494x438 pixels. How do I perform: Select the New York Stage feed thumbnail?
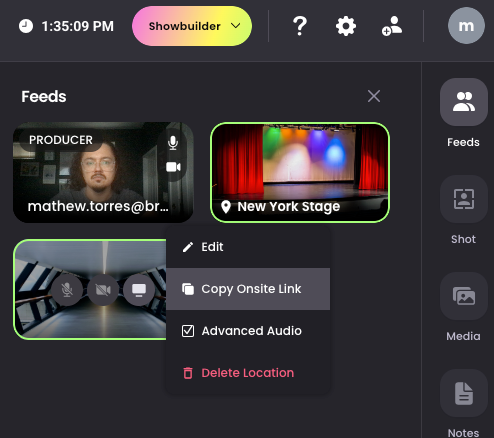300,172
